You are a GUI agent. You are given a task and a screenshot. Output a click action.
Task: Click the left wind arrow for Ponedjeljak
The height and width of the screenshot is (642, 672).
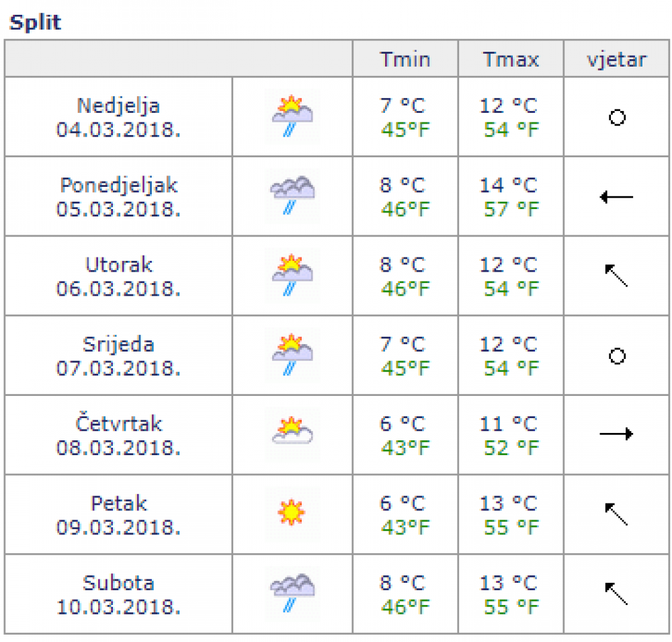616,197
